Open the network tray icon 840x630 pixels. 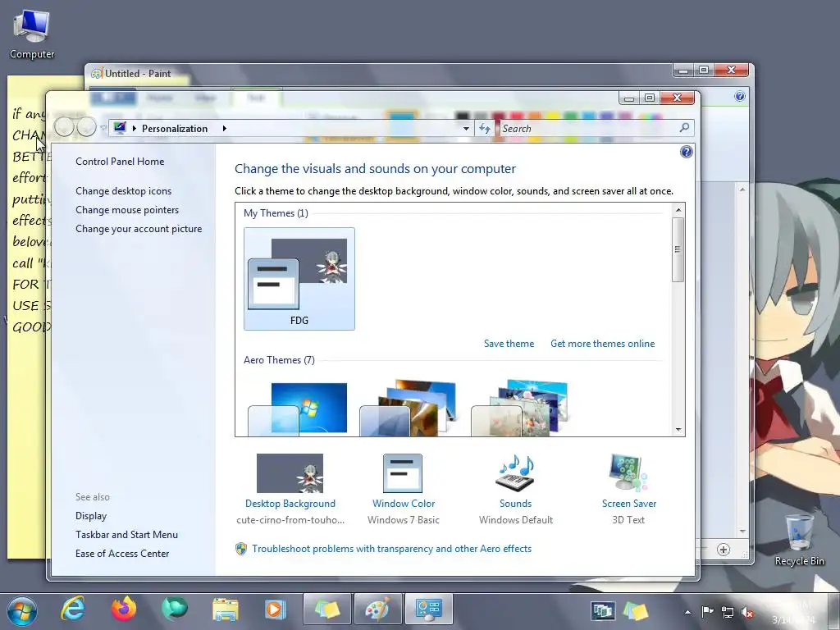tap(727, 612)
